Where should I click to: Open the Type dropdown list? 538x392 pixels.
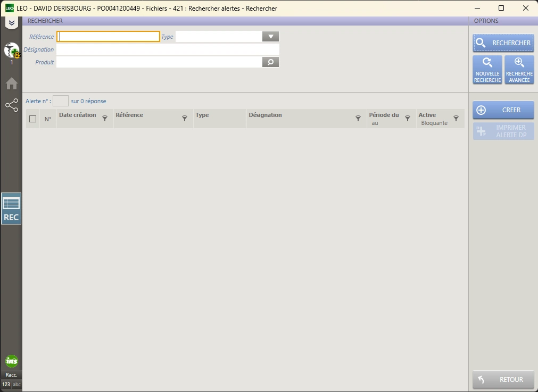(x=270, y=37)
